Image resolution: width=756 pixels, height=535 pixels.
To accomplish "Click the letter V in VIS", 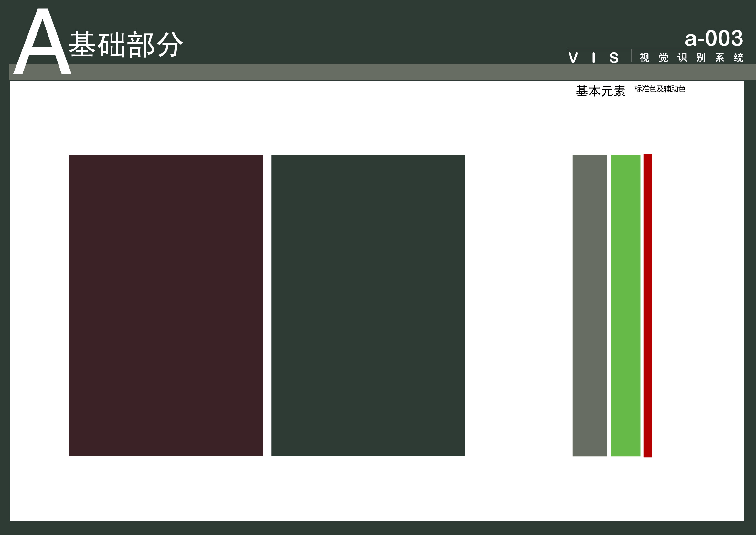I will point(573,58).
